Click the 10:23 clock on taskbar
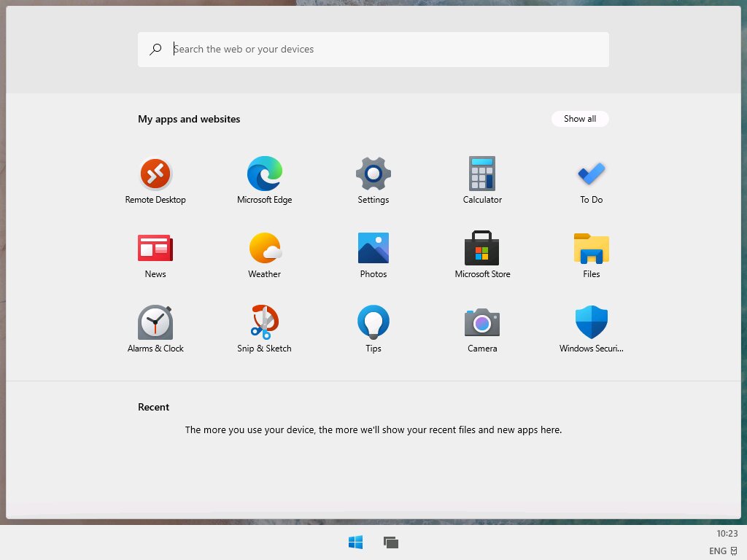 click(x=727, y=533)
